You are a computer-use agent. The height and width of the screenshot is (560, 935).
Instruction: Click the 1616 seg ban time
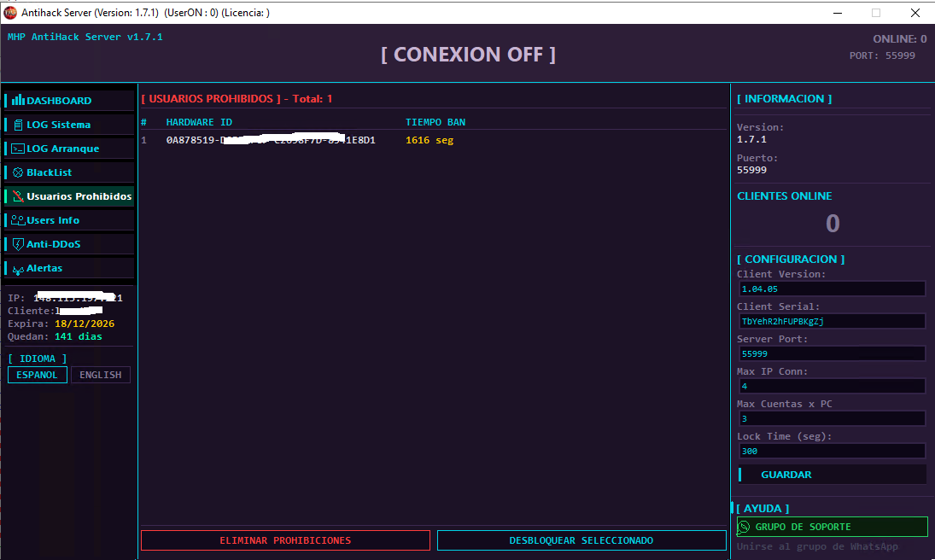430,140
